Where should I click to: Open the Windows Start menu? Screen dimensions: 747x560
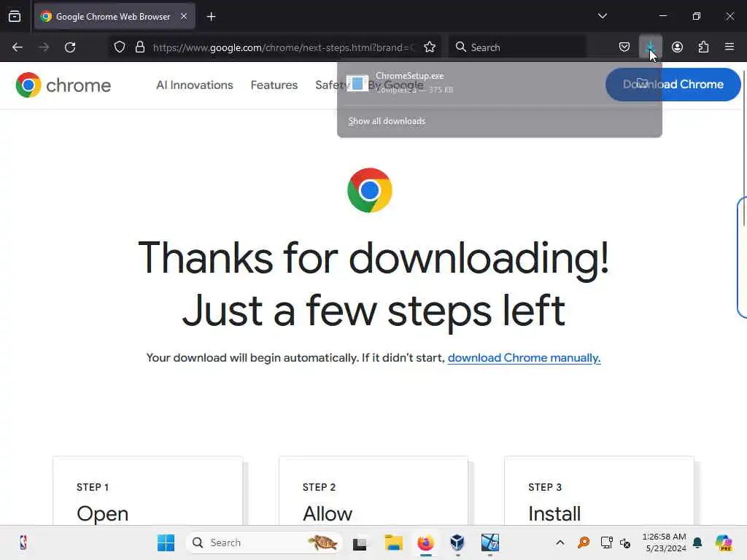(x=166, y=542)
